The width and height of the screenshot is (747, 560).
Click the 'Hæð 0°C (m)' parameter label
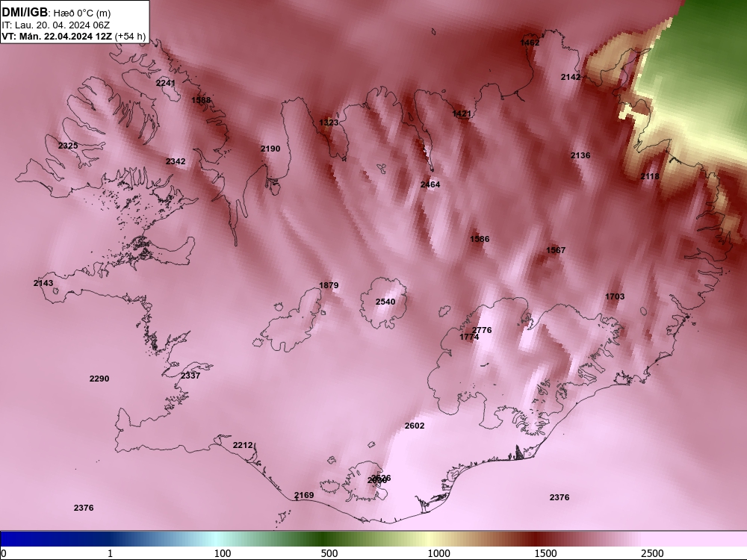click(x=82, y=13)
